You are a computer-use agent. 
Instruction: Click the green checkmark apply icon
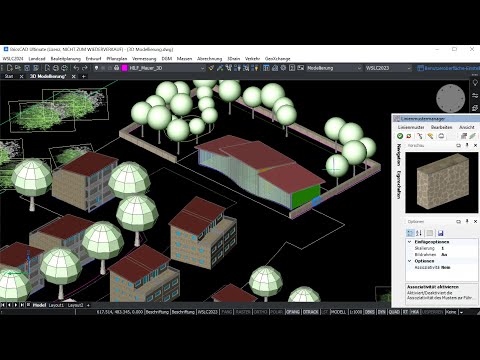click(x=400, y=136)
